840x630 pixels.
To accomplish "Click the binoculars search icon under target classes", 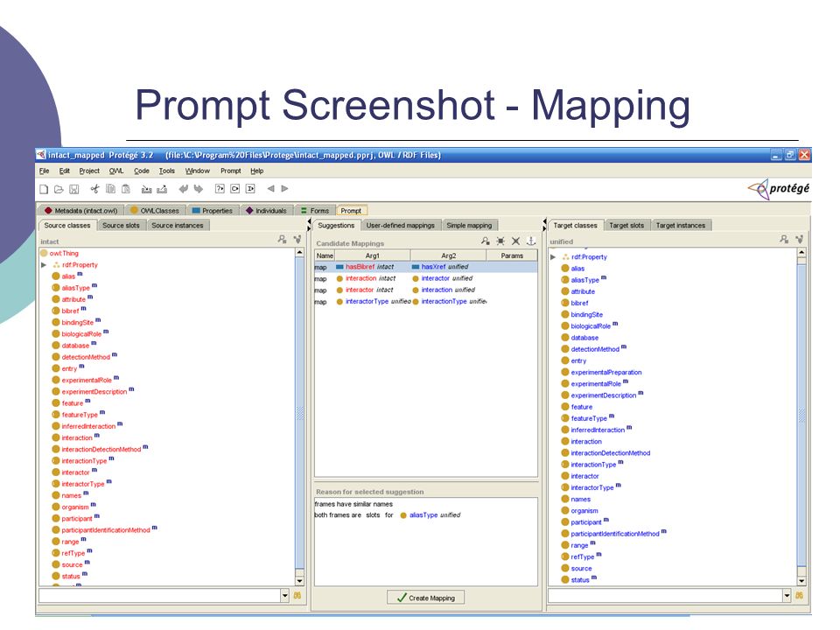I will pyautogui.click(x=799, y=595).
